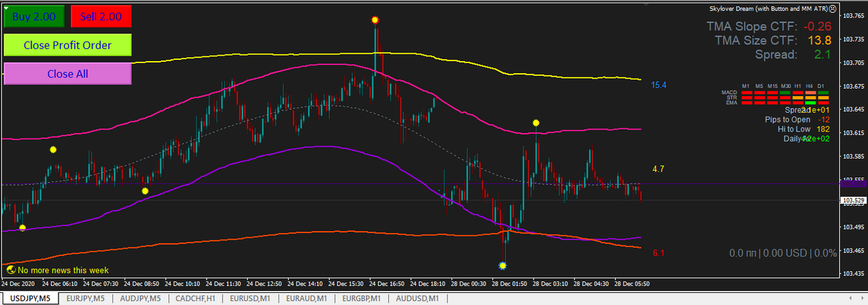
Task: Click the yellow dot at the far-left chart low
Action: click(x=22, y=228)
